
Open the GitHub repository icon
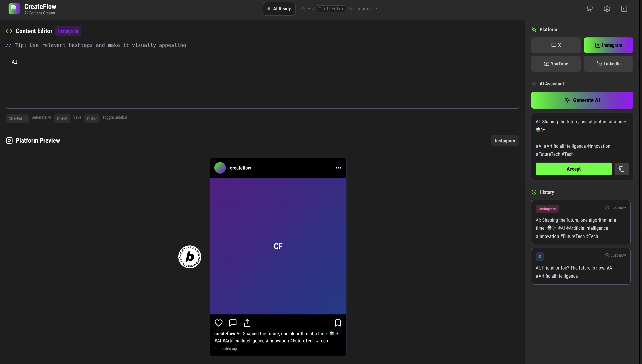click(589, 9)
